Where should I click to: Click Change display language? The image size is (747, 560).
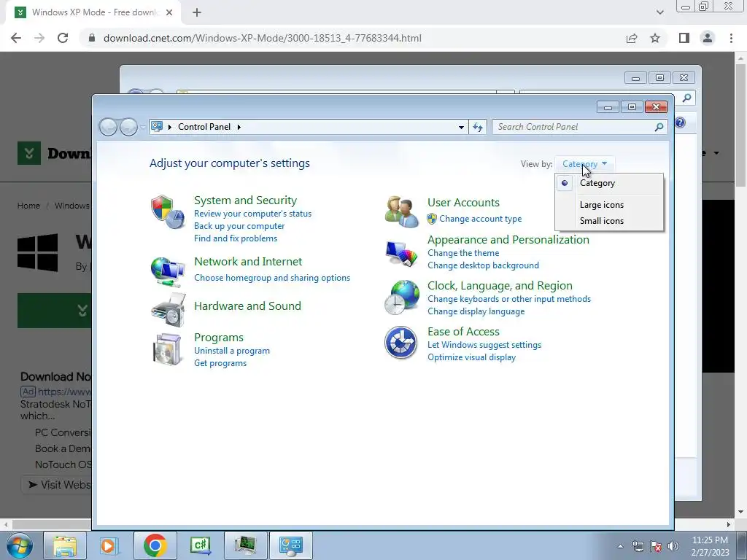(476, 311)
